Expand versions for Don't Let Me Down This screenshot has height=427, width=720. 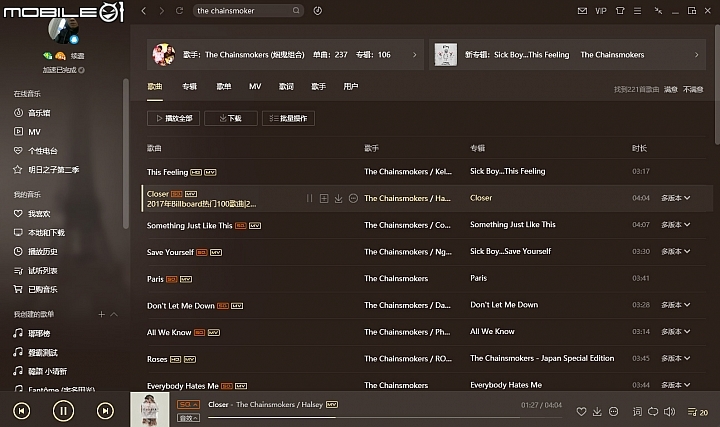(x=675, y=305)
